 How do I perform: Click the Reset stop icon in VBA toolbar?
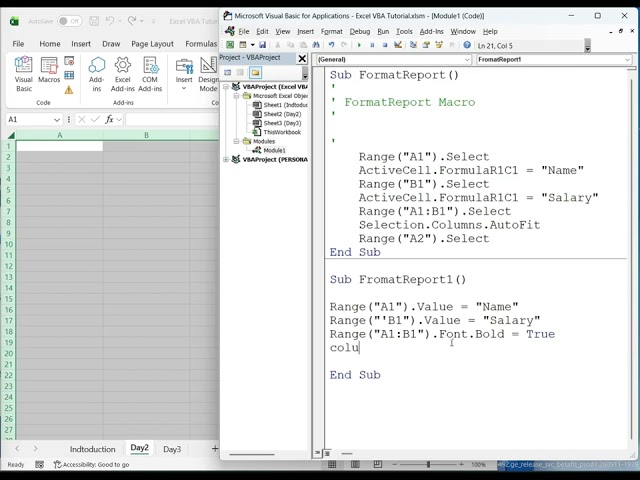point(384,45)
